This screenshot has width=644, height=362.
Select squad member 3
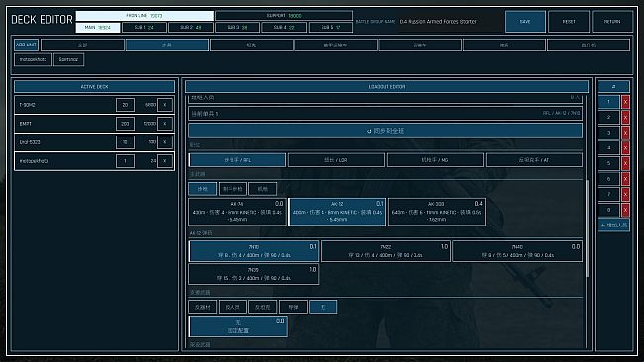coord(608,133)
